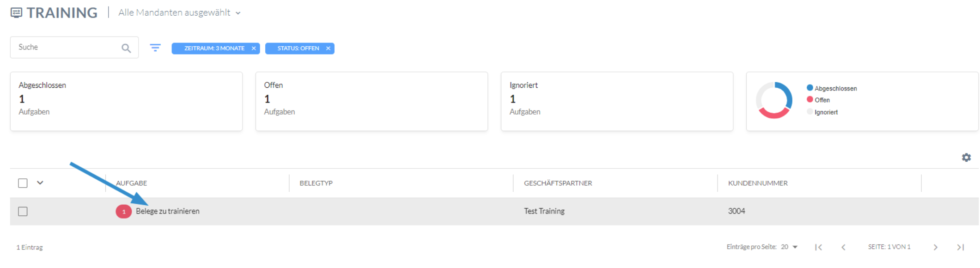Click the red badge on Belege zu trainieren
Screen dimensions: 980x268
click(124, 212)
